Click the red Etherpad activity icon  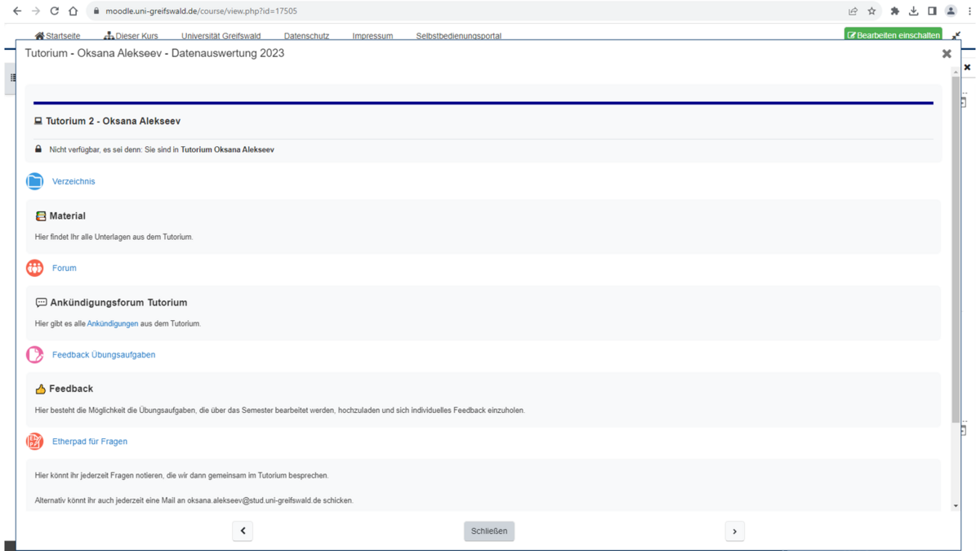[34, 442]
